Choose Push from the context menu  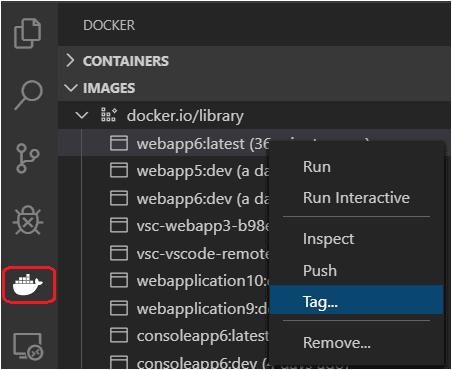click(320, 270)
